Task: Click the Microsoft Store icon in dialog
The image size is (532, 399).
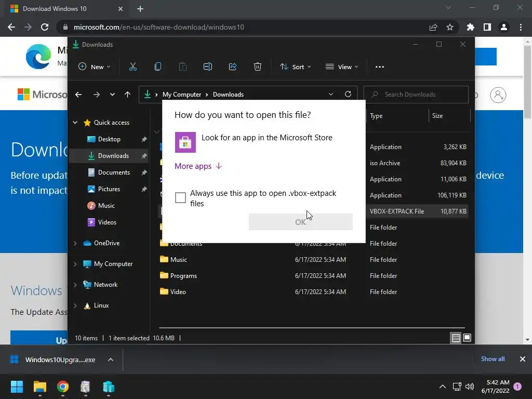Action: (x=185, y=142)
